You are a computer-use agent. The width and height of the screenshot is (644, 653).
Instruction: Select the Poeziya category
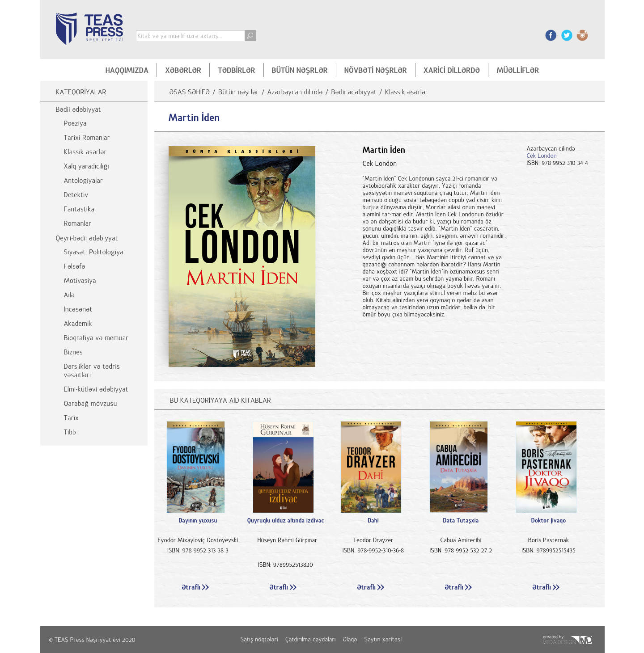(x=75, y=123)
